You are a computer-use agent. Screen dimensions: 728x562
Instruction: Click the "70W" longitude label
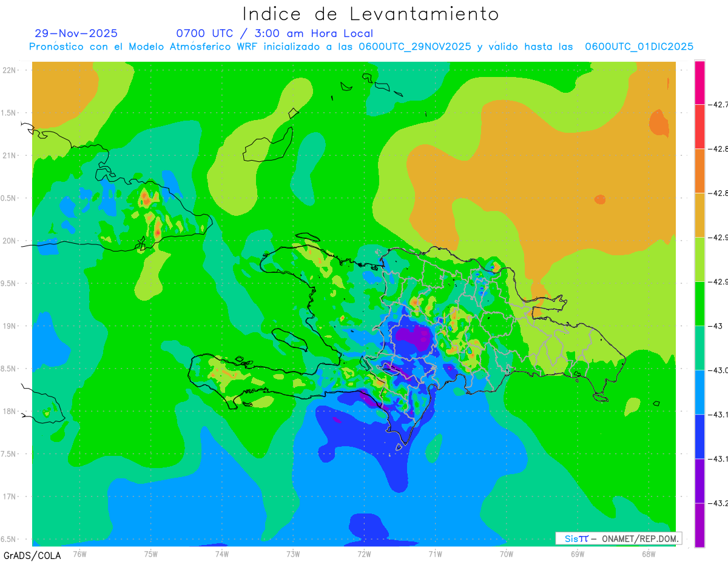pos(507,554)
